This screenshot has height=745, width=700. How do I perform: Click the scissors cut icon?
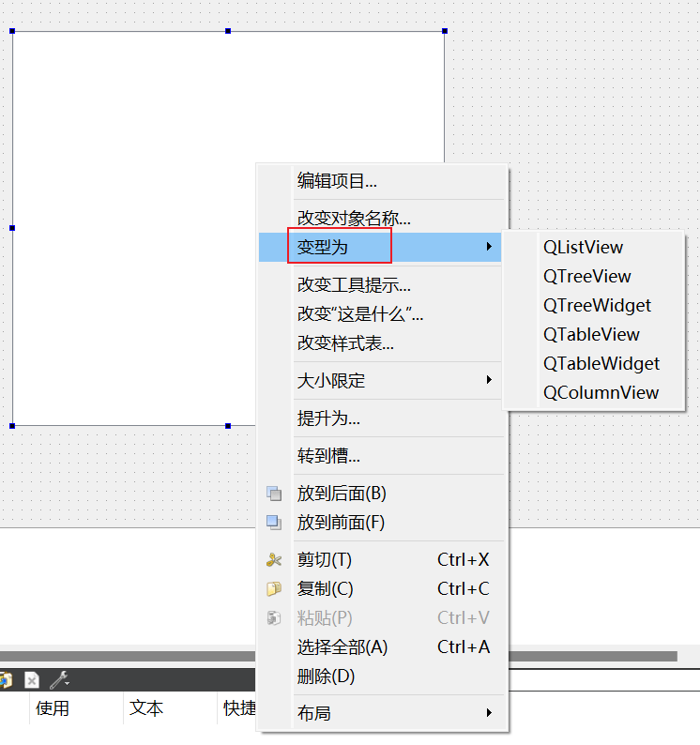274,560
